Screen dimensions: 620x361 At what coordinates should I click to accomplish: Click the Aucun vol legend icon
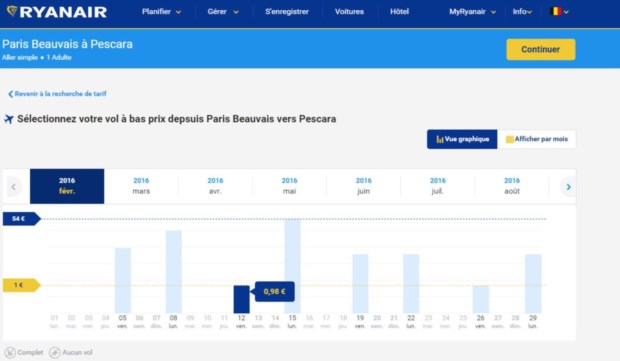[55, 352]
